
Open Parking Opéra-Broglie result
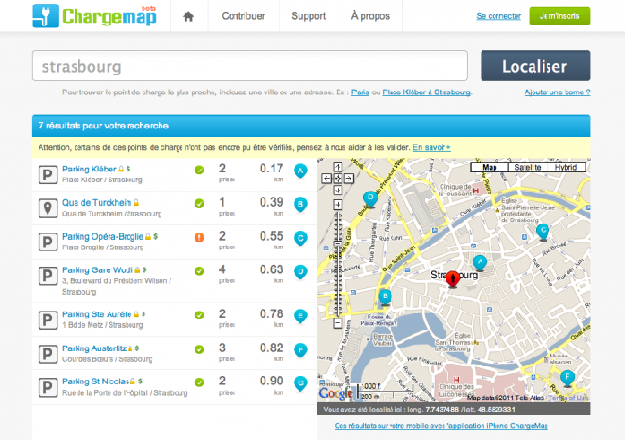102,236
